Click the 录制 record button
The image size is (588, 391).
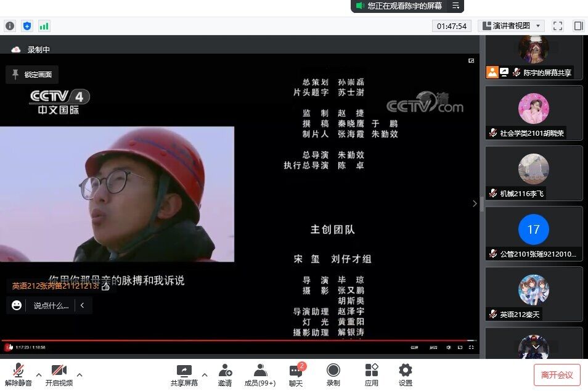pos(333,374)
